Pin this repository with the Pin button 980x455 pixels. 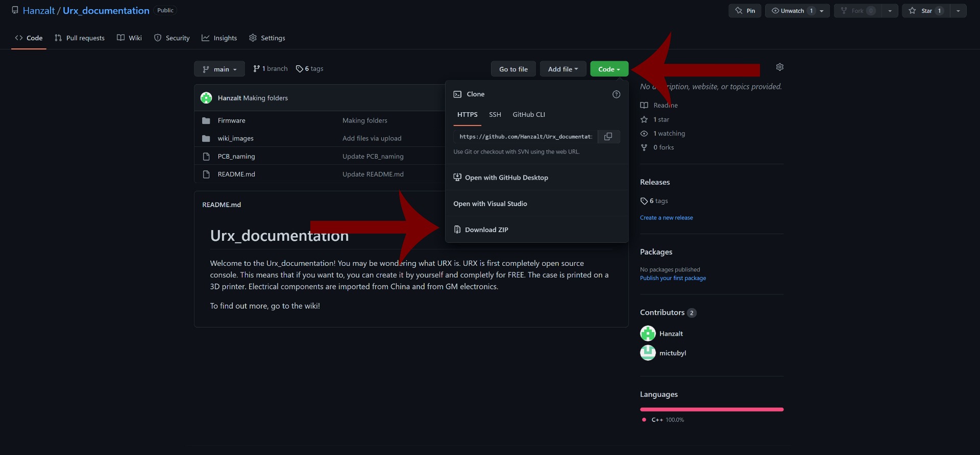tap(745, 11)
